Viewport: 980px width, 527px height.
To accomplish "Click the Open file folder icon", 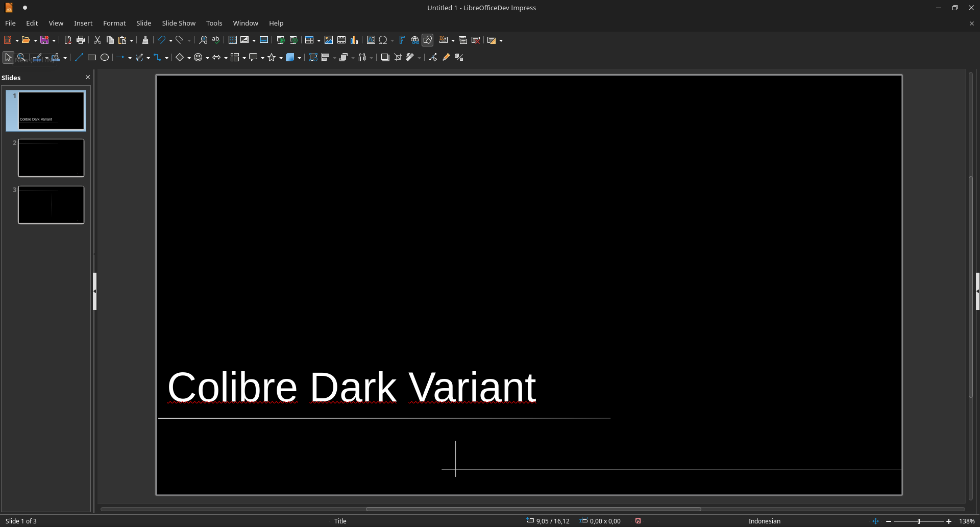I will coord(26,40).
